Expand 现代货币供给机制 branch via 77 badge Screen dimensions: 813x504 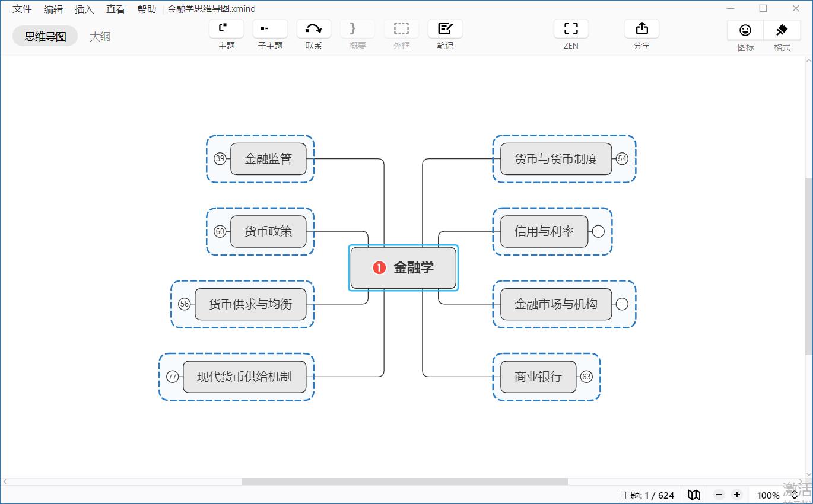point(173,377)
